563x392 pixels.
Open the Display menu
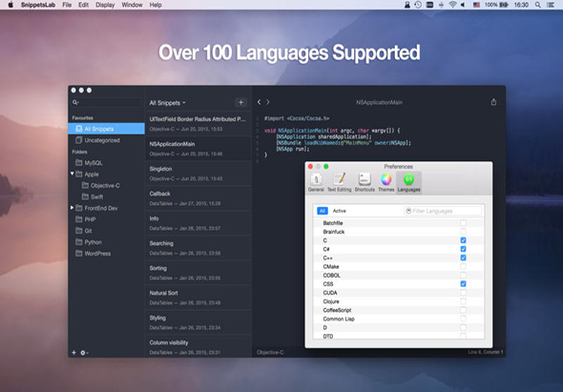click(105, 5)
